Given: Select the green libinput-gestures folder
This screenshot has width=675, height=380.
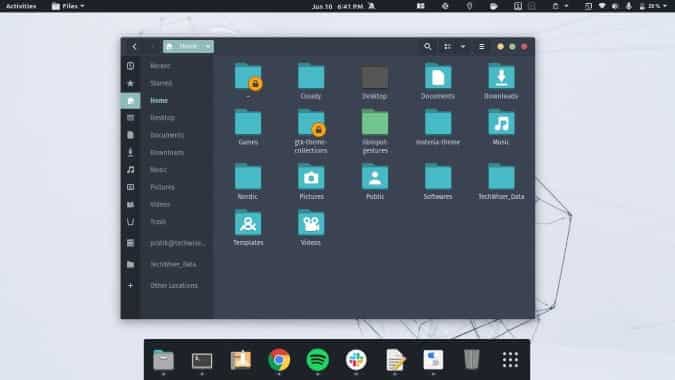Looking at the screenshot, I should pos(375,123).
